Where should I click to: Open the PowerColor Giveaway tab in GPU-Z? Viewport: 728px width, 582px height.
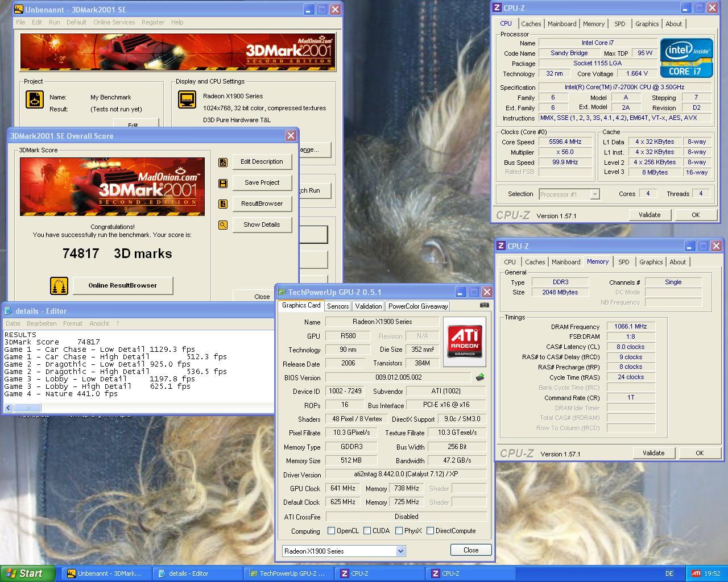tap(418, 306)
